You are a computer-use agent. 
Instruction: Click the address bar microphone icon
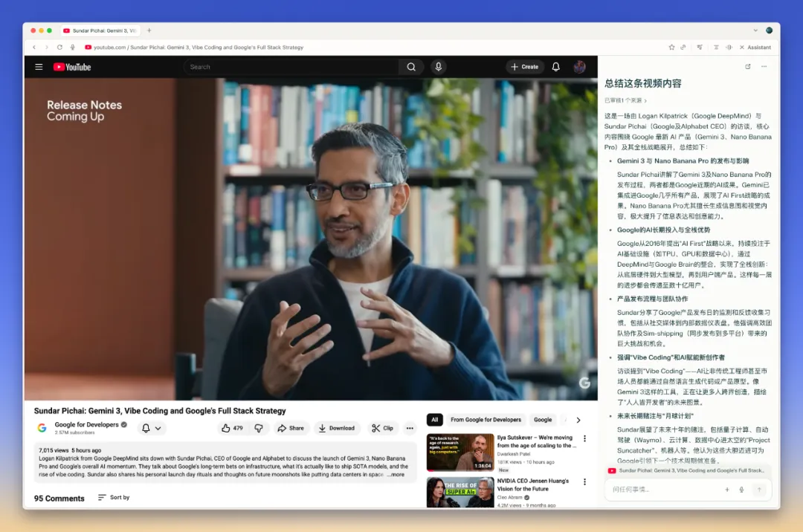[73, 47]
